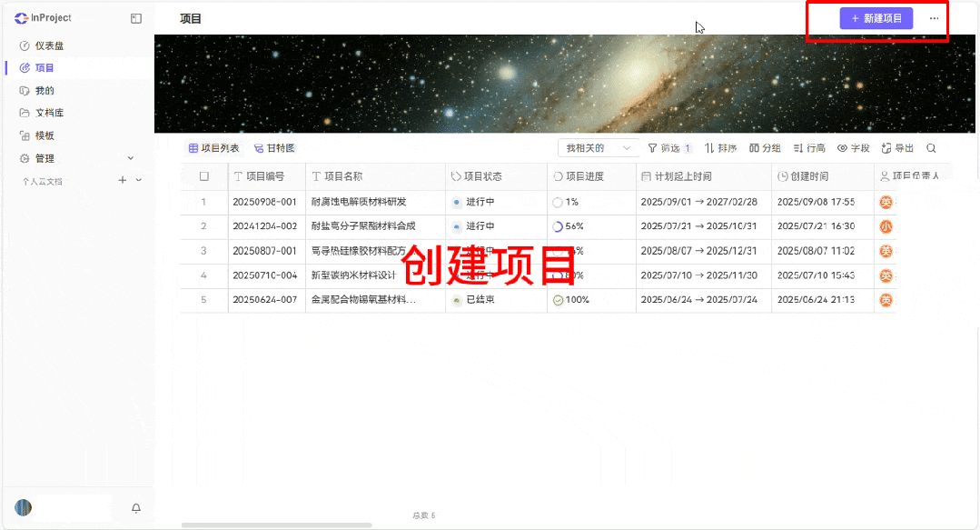Expand the 管理 menu chevron

[x=131, y=158]
